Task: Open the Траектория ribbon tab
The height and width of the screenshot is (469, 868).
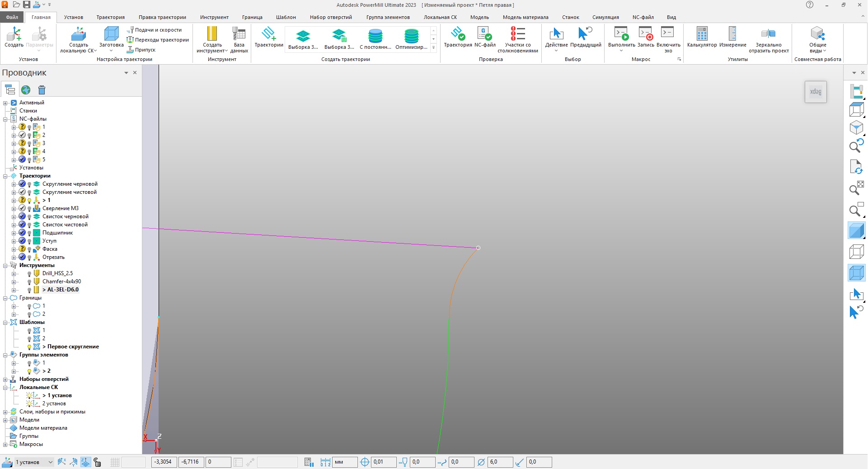Action: pyautogui.click(x=110, y=17)
